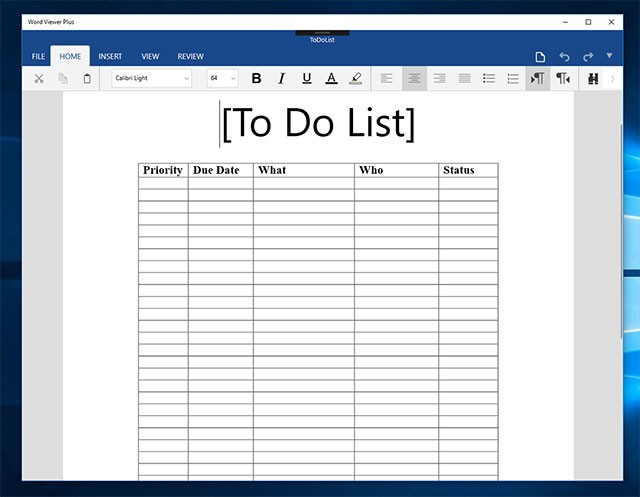640x497 pixels.
Task: Click the Undo arrow icon
Action: click(564, 56)
